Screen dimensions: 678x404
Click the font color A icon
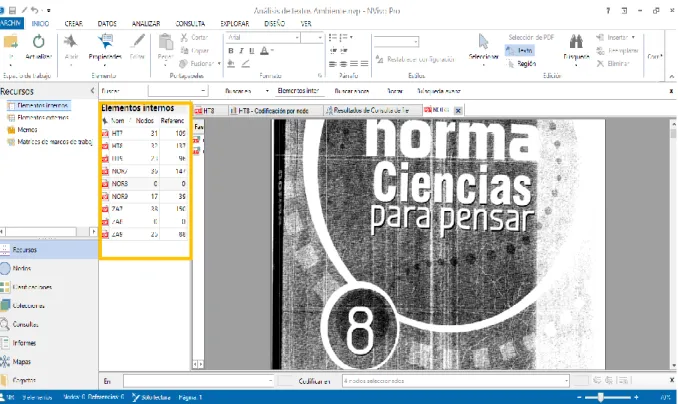tap(265, 51)
